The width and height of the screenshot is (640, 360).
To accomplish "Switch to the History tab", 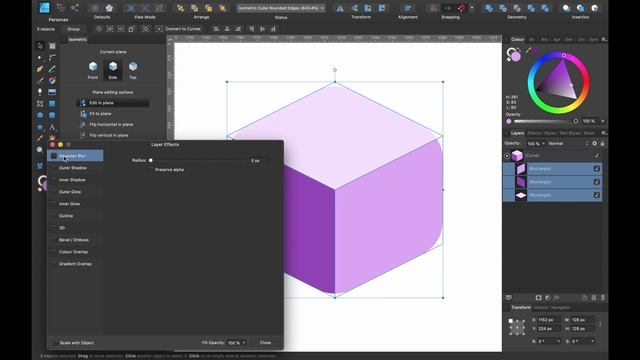I will coord(540,308).
